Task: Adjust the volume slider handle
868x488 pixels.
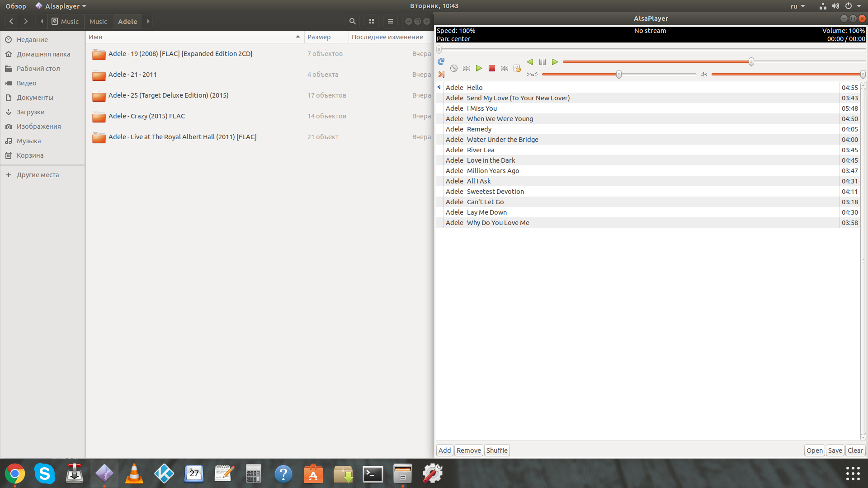Action: 863,75
